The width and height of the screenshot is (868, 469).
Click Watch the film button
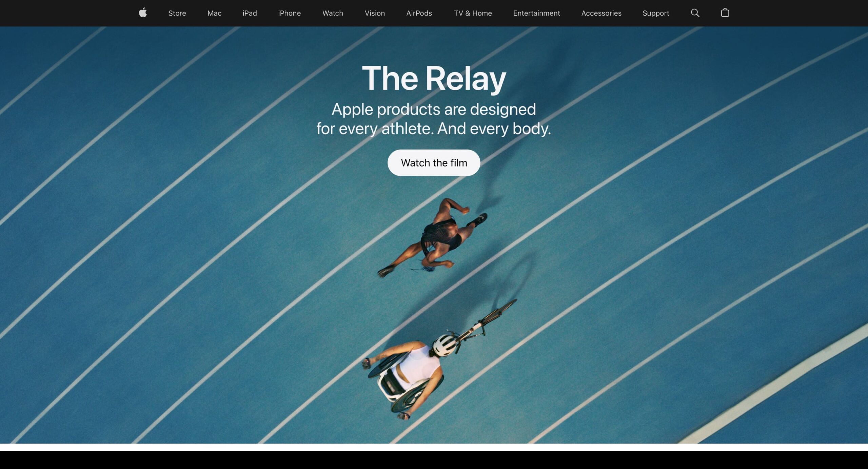click(x=434, y=162)
